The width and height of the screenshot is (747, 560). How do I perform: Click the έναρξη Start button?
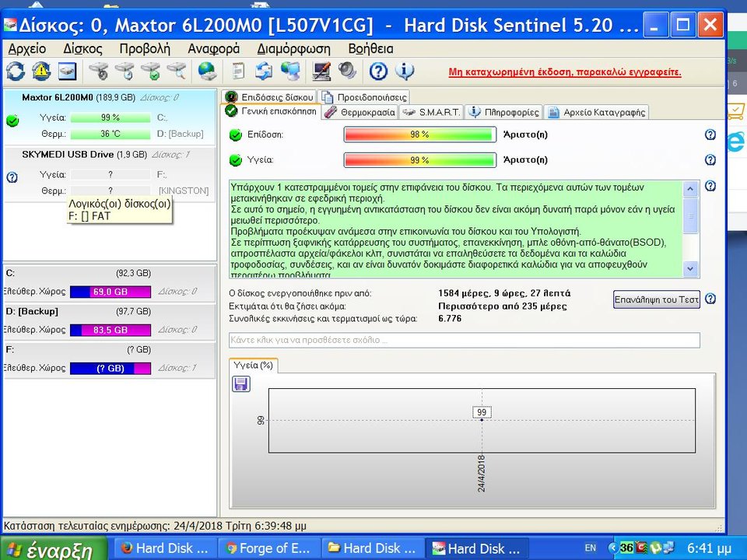[x=54, y=548]
